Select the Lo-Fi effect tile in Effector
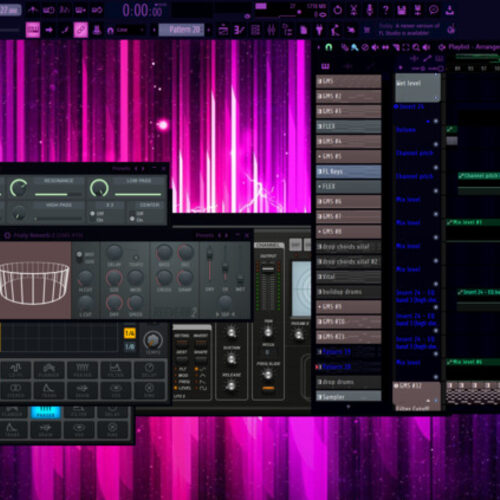This screenshot has height=500, width=500. pyautogui.click(x=16, y=370)
